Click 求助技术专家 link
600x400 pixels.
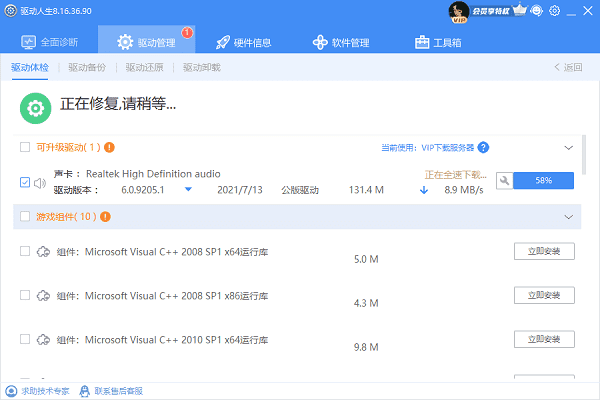[x=45, y=391]
